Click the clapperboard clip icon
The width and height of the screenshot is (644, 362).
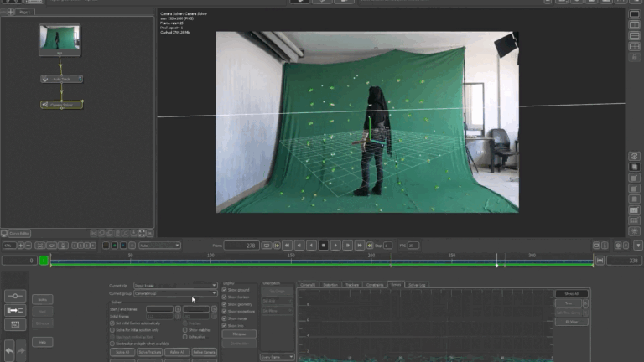click(x=15, y=324)
